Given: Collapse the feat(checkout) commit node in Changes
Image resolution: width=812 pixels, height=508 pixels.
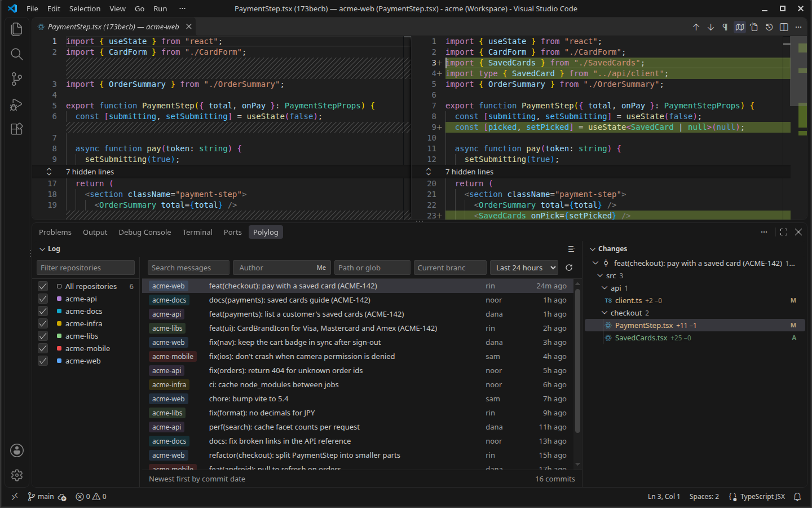Looking at the screenshot, I should (595, 263).
